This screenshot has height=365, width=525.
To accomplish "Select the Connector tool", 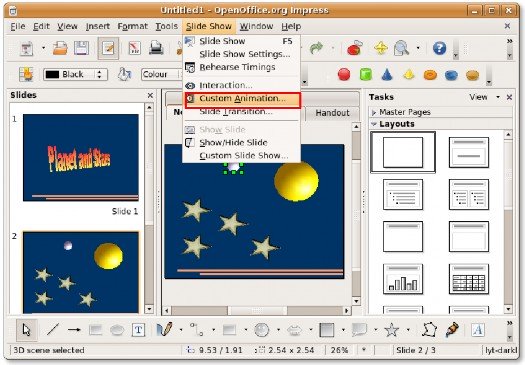I will [197, 330].
